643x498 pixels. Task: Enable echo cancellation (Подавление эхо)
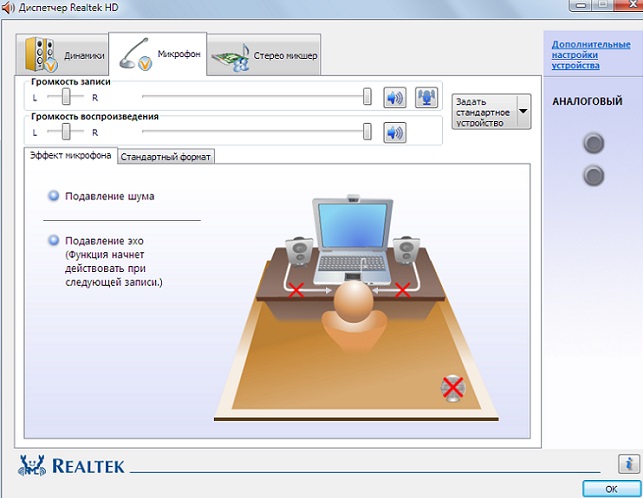click(54, 241)
